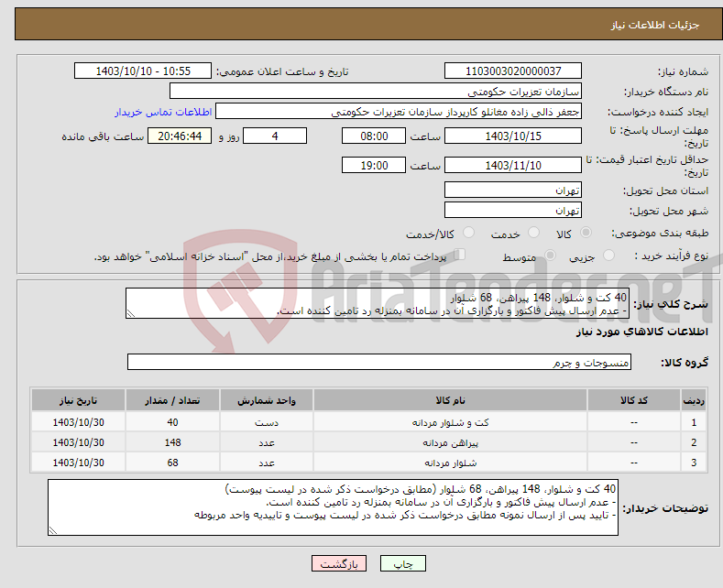Select the کالا radio button
The width and height of the screenshot is (723, 588).
[x=586, y=233]
